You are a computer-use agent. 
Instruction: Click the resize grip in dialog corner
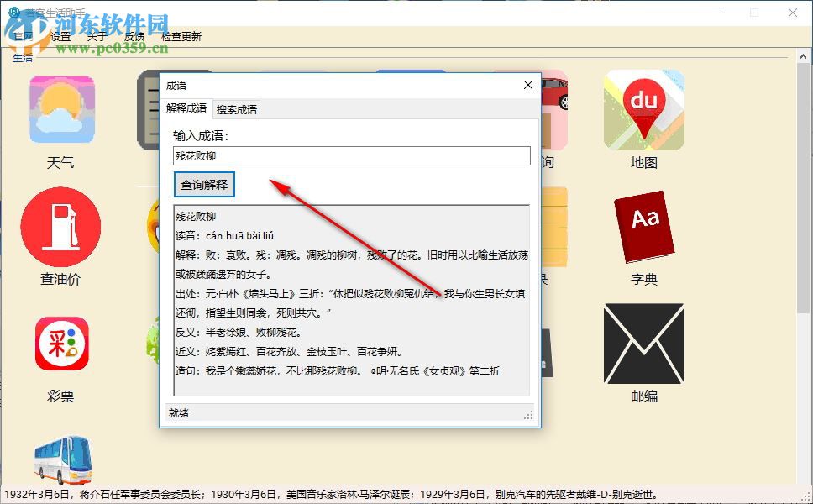pyautogui.click(x=528, y=413)
